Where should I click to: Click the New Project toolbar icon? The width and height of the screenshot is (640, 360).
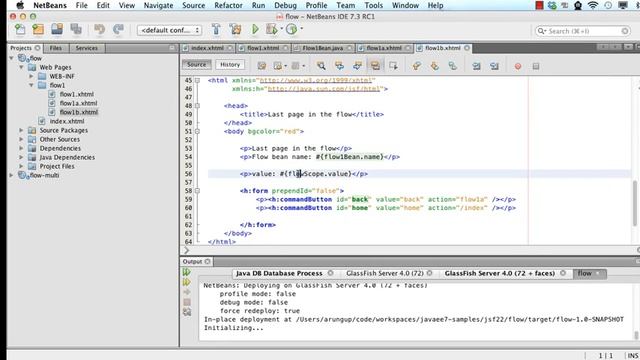[38, 29]
